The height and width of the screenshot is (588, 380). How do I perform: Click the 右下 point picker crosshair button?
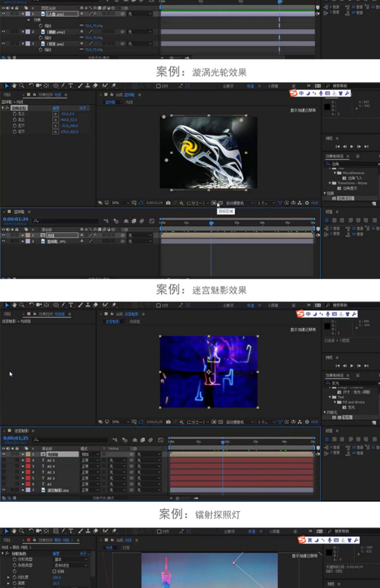[x=55, y=132]
